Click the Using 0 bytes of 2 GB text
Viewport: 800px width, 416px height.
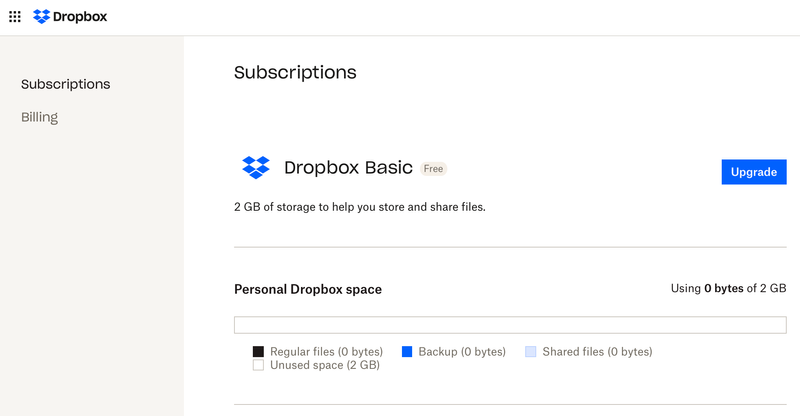728,288
